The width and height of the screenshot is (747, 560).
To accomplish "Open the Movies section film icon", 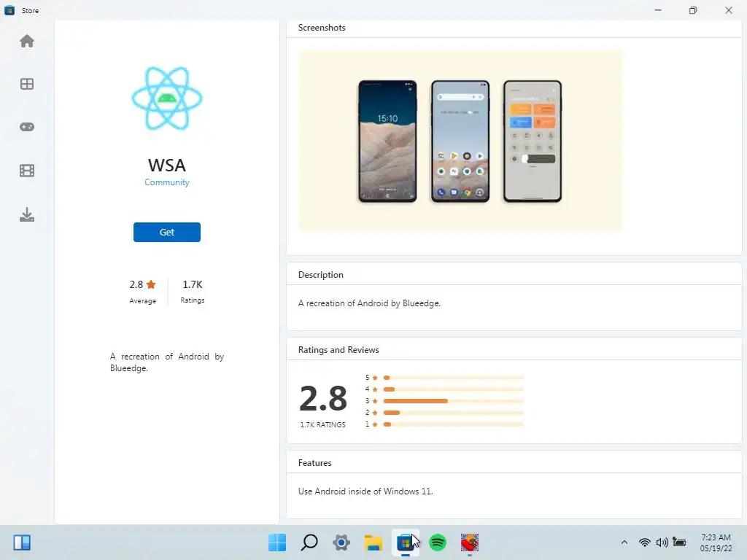I will tap(27, 171).
